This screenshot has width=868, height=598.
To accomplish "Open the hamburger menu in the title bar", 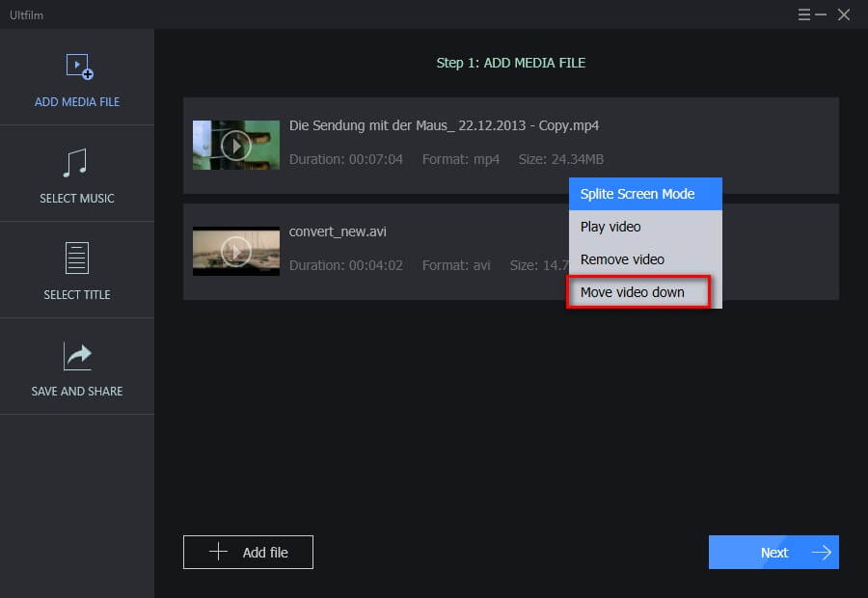I will (x=803, y=14).
